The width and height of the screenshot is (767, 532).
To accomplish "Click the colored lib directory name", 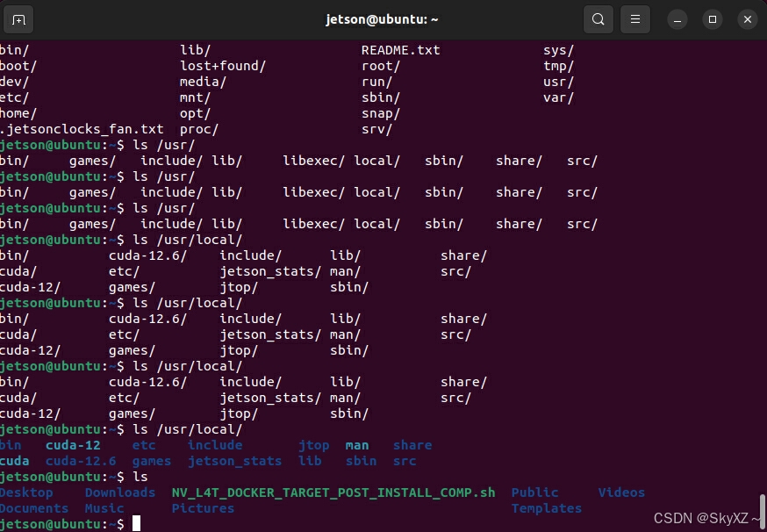I will (310, 461).
